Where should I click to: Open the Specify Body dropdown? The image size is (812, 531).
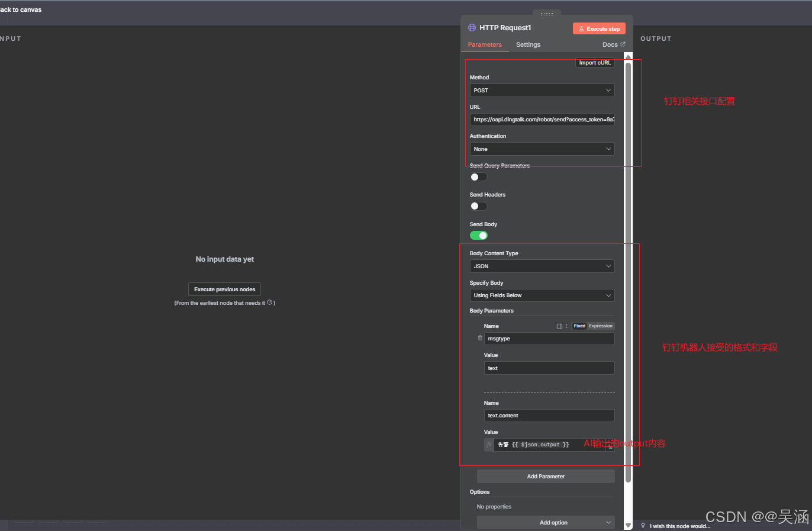[542, 295]
